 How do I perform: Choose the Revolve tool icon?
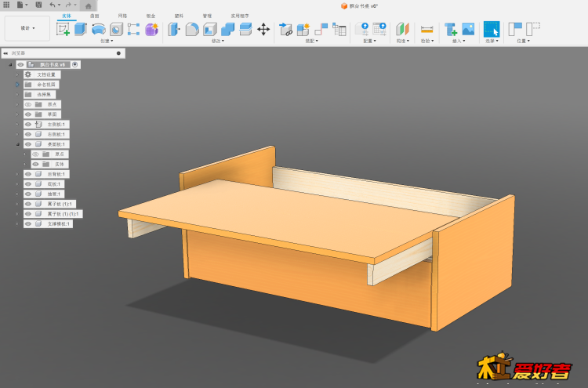click(98, 29)
